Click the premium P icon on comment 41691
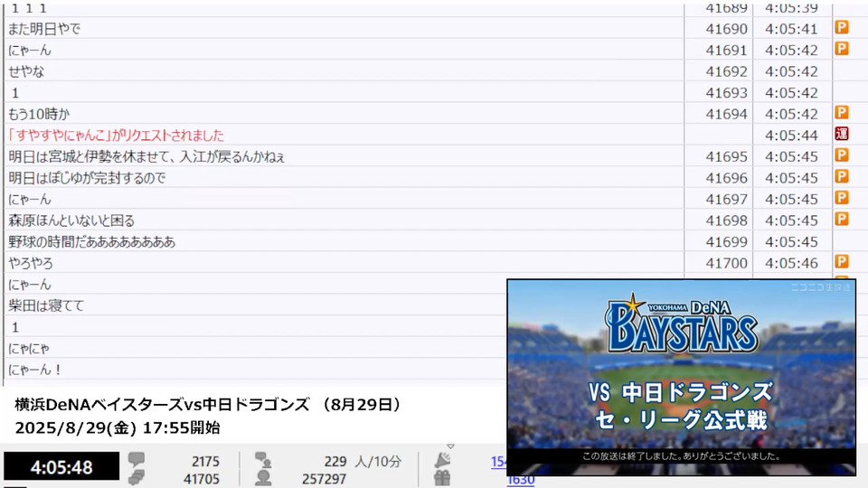This screenshot has height=488, width=868. tap(842, 49)
